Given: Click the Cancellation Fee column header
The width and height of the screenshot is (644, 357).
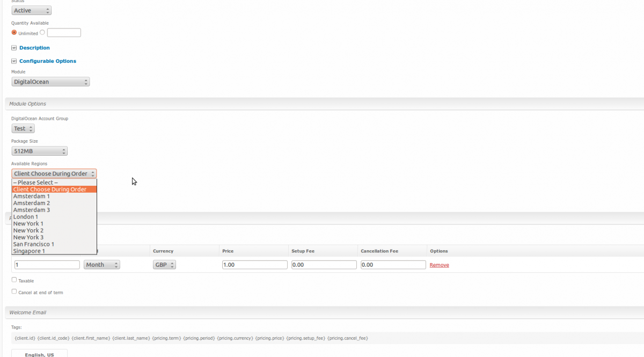Looking at the screenshot, I should tap(379, 251).
